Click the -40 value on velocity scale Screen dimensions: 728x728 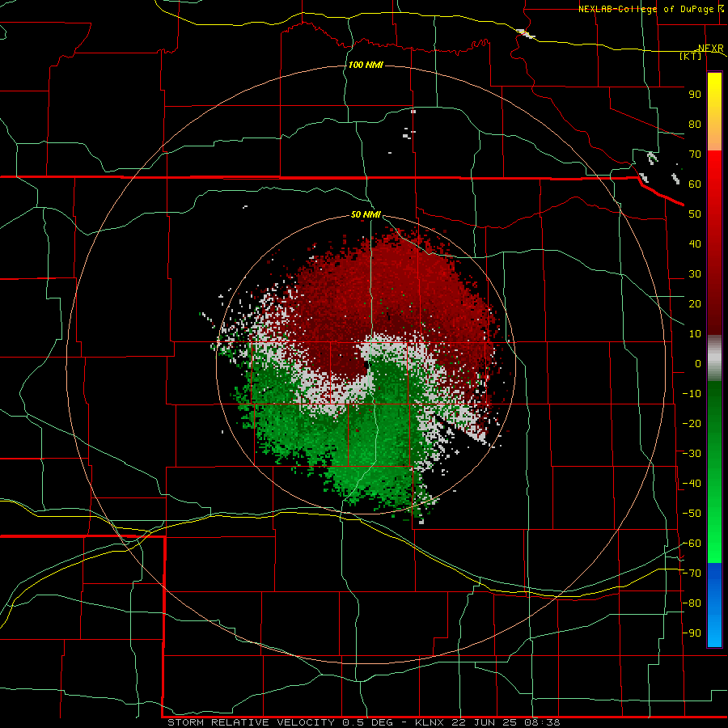(692, 484)
